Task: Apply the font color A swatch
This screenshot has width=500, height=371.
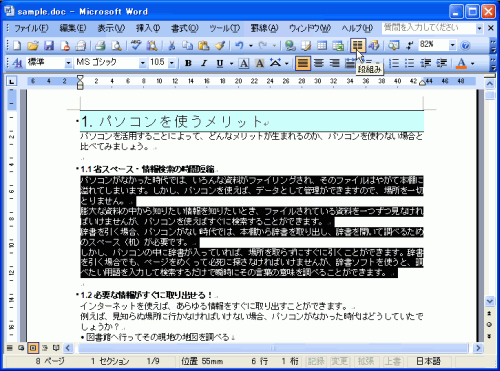Action: (461, 63)
